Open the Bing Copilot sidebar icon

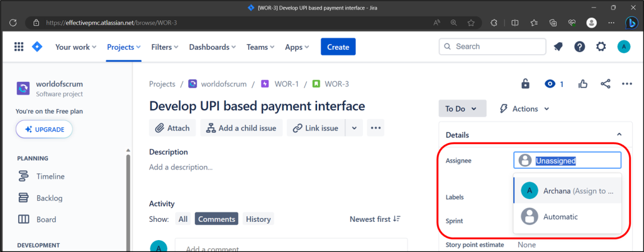pyautogui.click(x=631, y=22)
